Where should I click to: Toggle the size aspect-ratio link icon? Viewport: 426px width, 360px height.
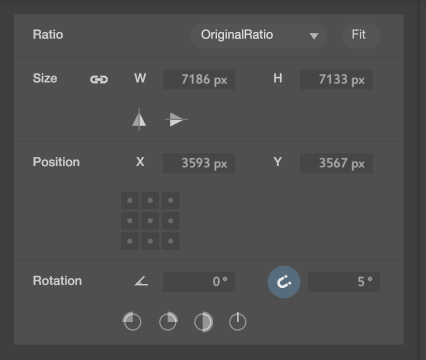tap(99, 79)
